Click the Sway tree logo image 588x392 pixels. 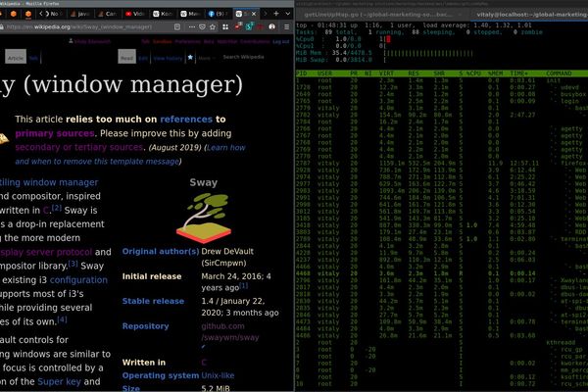(204, 218)
